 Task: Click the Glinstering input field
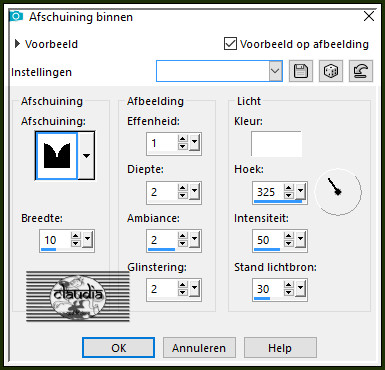coord(162,289)
